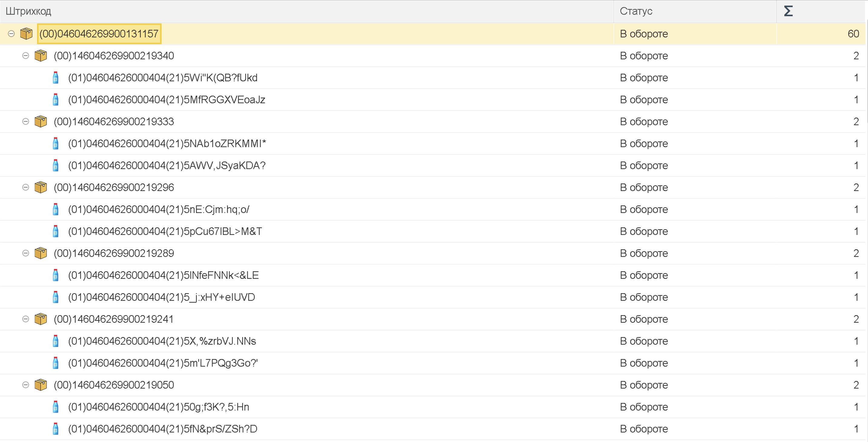The image size is (868, 442).
Task: Collapse package 146046269900219340
Action: [x=26, y=56]
